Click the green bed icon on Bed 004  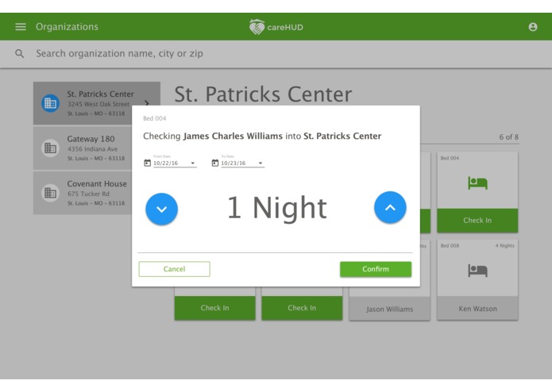click(x=477, y=183)
